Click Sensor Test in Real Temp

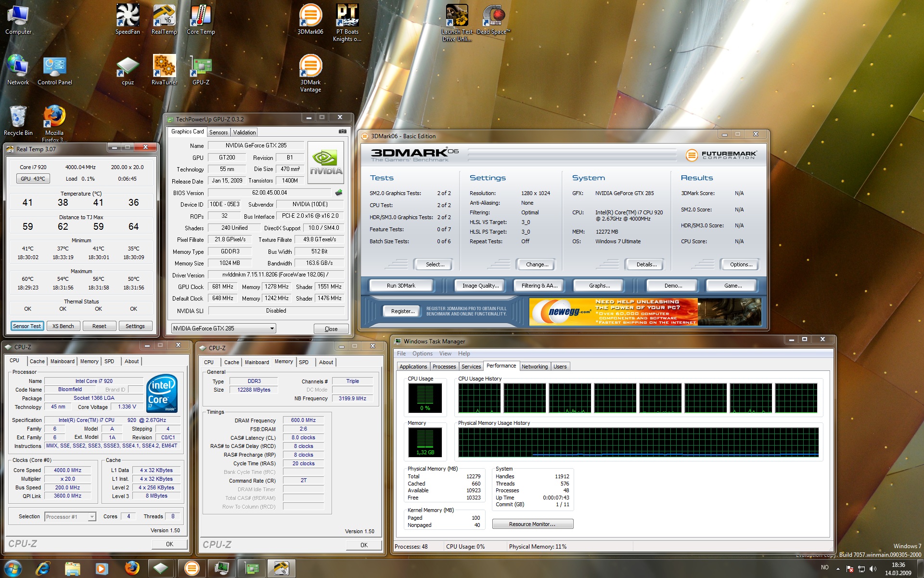27,326
